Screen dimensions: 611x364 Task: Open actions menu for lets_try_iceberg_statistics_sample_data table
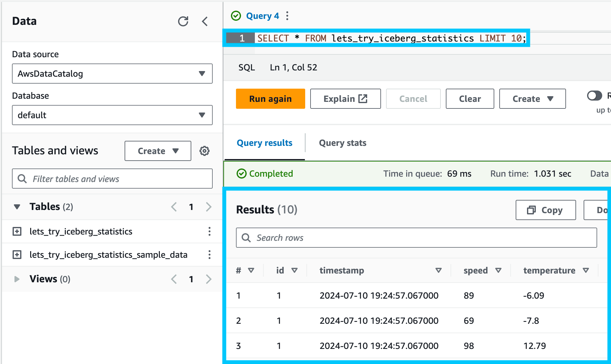point(210,255)
